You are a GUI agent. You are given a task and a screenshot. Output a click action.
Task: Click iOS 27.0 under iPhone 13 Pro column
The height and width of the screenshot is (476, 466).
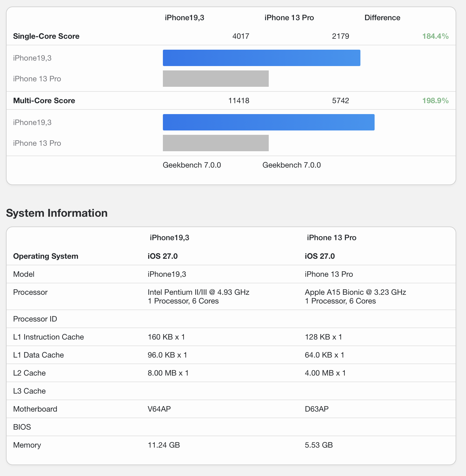(x=320, y=256)
